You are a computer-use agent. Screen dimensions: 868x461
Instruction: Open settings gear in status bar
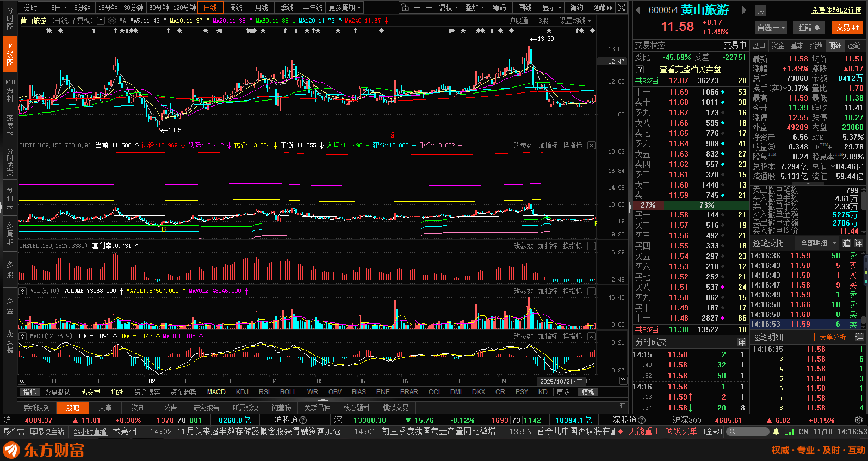pos(858,420)
